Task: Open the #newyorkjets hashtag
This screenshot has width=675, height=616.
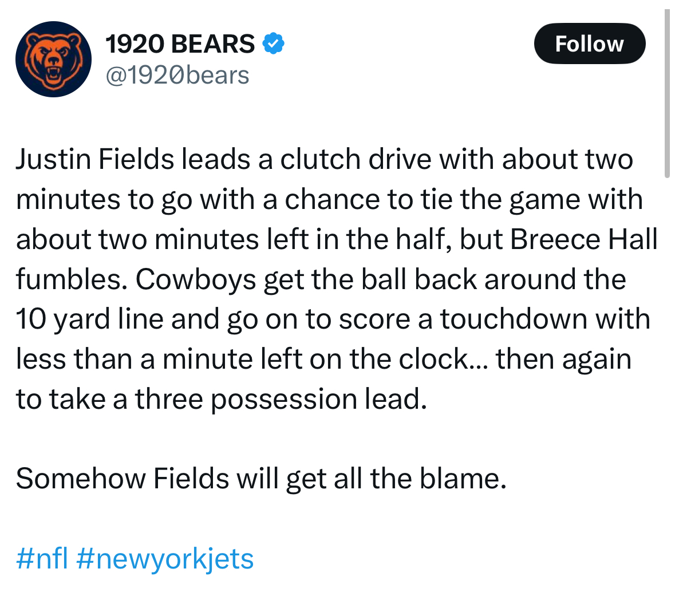Action: pyautogui.click(x=165, y=559)
